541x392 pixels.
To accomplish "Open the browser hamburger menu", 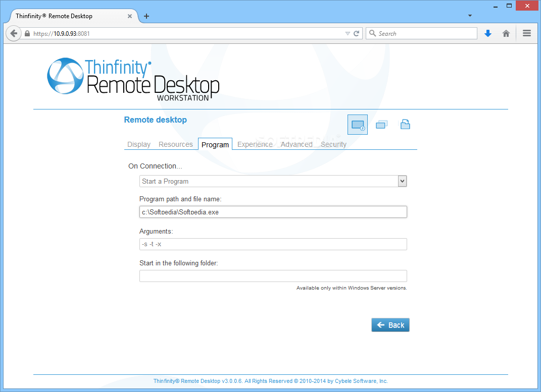I will (x=526, y=33).
